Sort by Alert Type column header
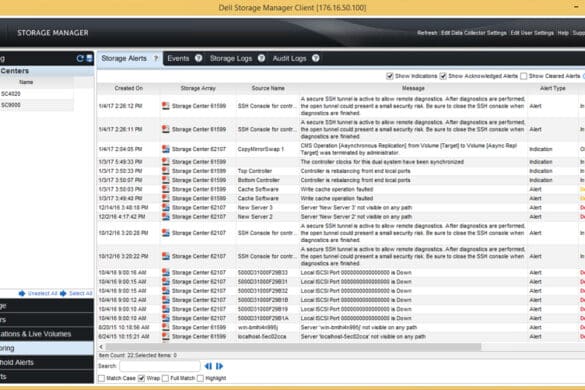This screenshot has width=585, height=390. point(553,88)
